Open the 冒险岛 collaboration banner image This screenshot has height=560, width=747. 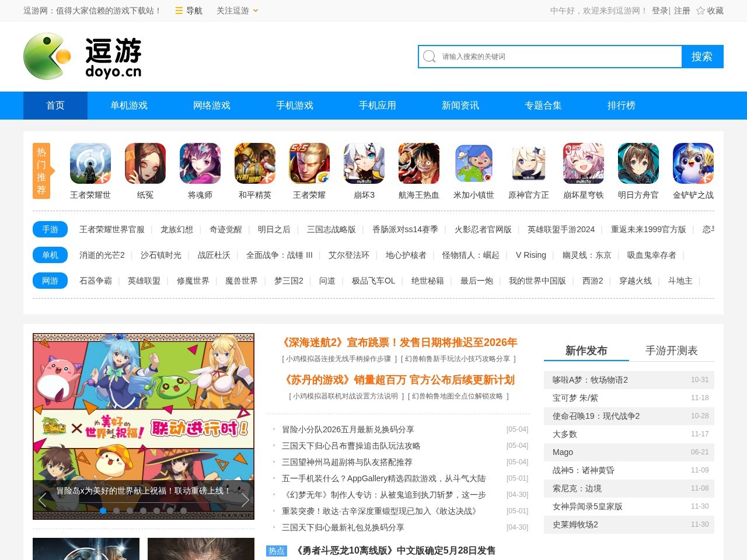click(x=144, y=426)
